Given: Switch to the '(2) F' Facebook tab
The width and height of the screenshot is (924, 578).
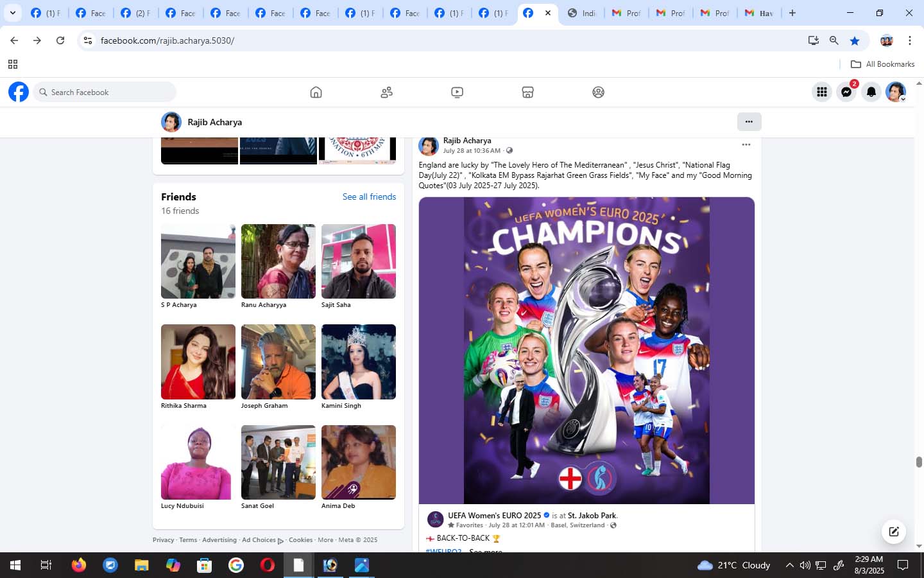Looking at the screenshot, I should point(135,13).
